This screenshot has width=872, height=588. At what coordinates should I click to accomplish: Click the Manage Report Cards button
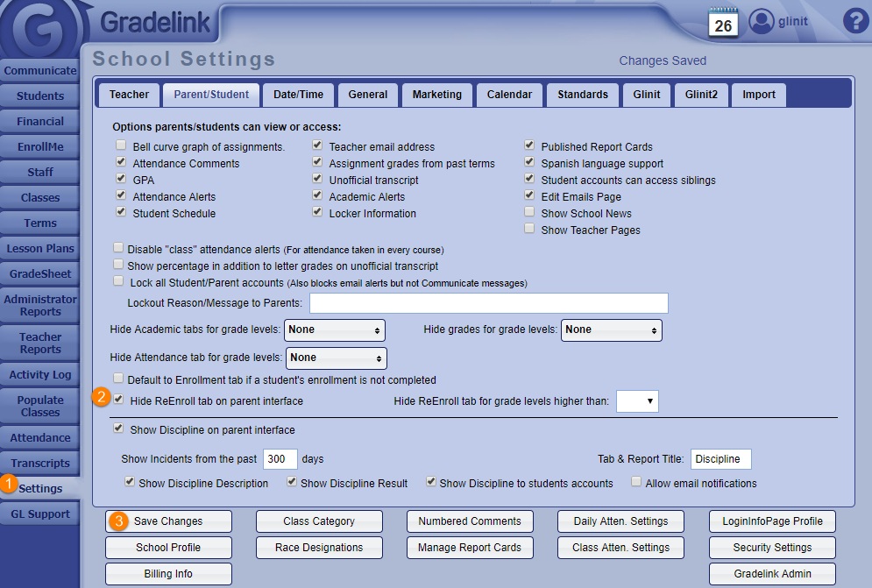click(x=470, y=548)
